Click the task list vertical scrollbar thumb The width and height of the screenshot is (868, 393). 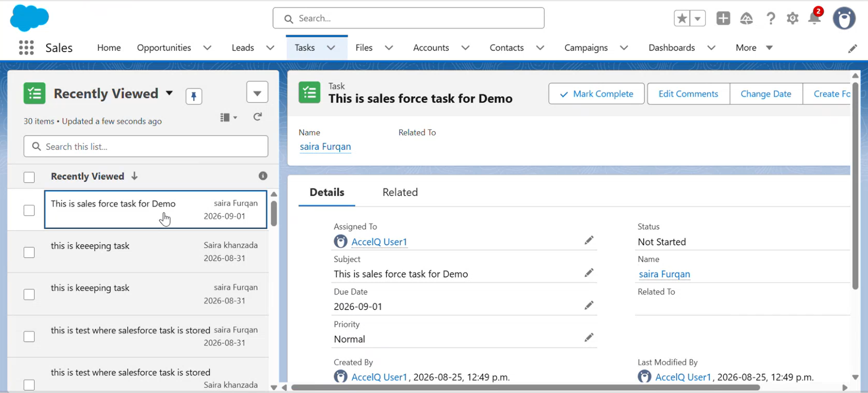click(274, 213)
